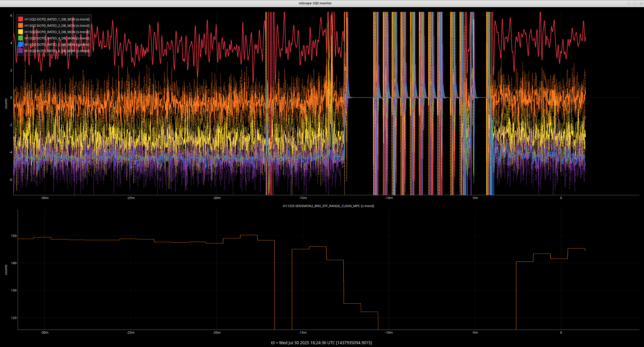This screenshot has height=347, width=644.
Task: Maximize the ndscope window with up-chevron
Action: point(635,3)
